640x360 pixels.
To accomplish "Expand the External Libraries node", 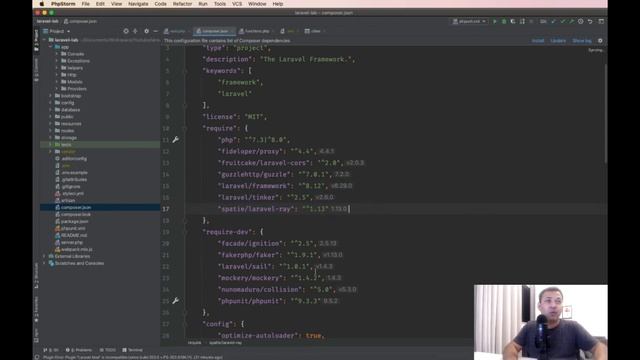I will (x=44, y=256).
